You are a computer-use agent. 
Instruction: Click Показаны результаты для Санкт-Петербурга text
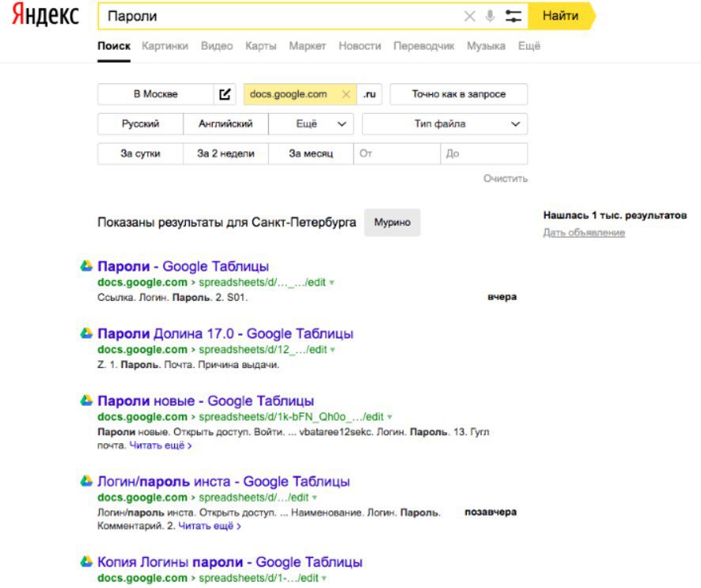(x=226, y=222)
